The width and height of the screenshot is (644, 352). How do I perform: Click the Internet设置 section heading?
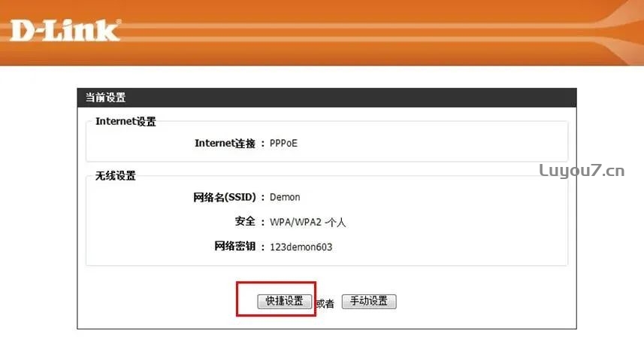(x=125, y=122)
